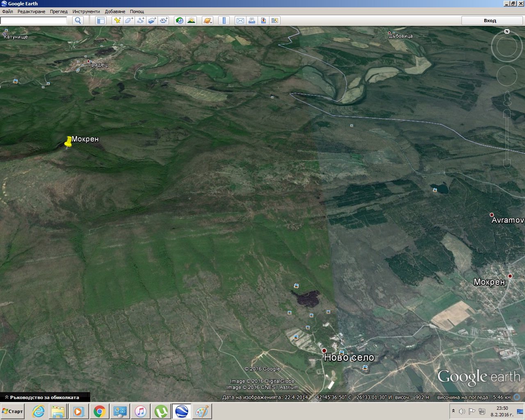
Task: Click the record tour camera icon
Action: click(164, 21)
